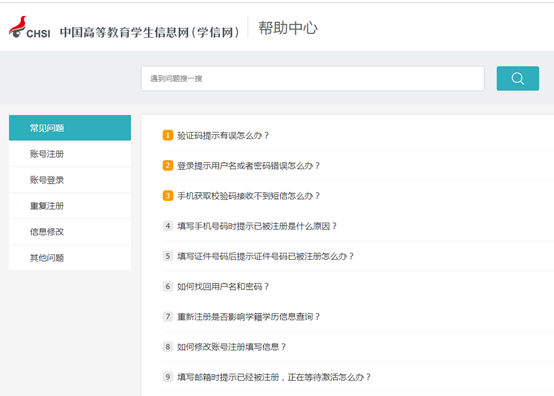Click the gray number 8 badge
This screenshot has height=396, width=554.
click(x=168, y=347)
